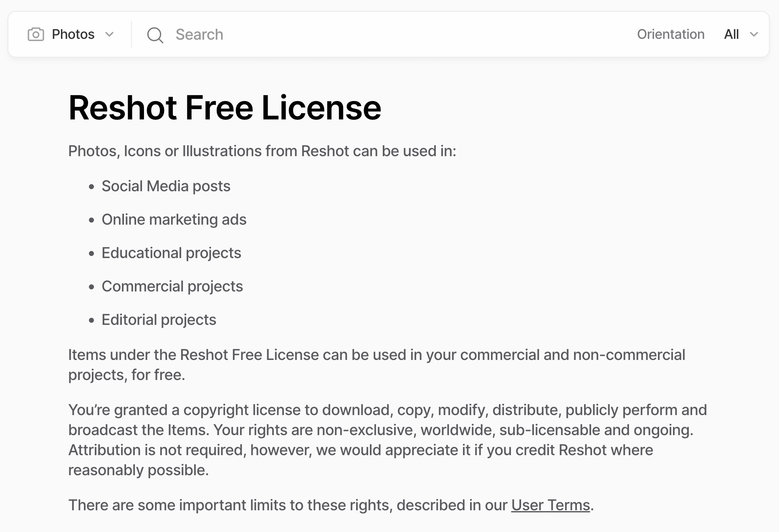Click the "There are some important limits" sentence
This screenshot has width=779, height=532.
[289, 505]
